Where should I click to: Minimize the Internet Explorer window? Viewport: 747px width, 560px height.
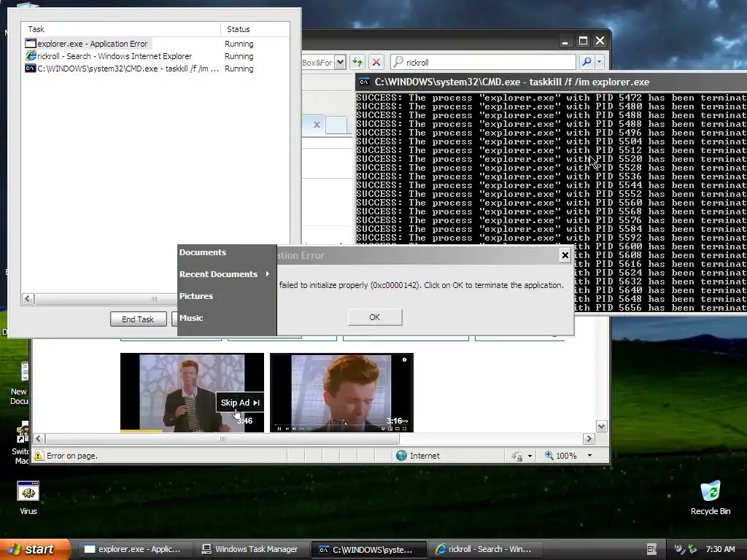tap(565, 42)
